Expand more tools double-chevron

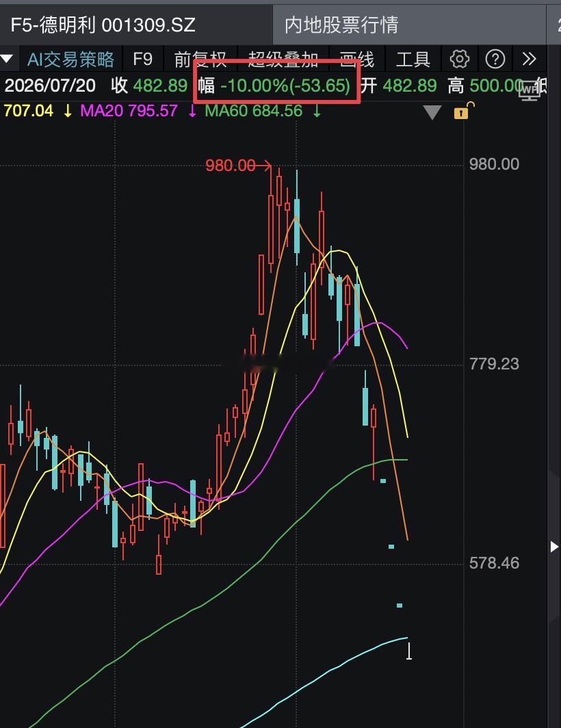pos(528,59)
